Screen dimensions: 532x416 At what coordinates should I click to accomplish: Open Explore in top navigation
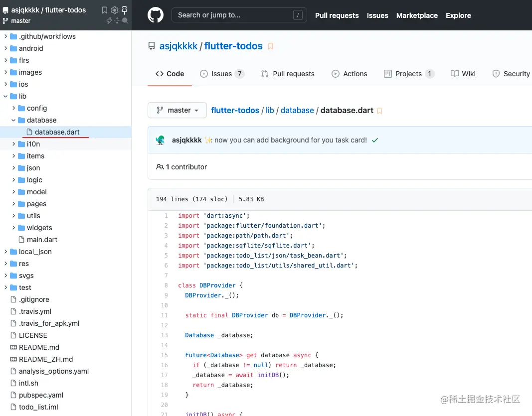[x=458, y=15]
